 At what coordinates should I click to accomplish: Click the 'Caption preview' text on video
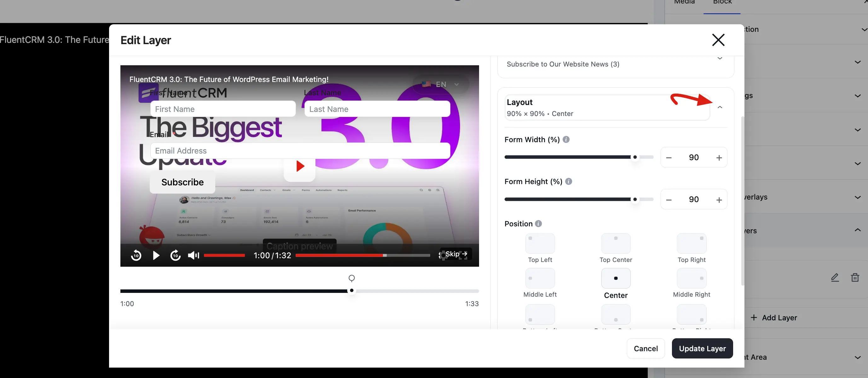(x=299, y=246)
